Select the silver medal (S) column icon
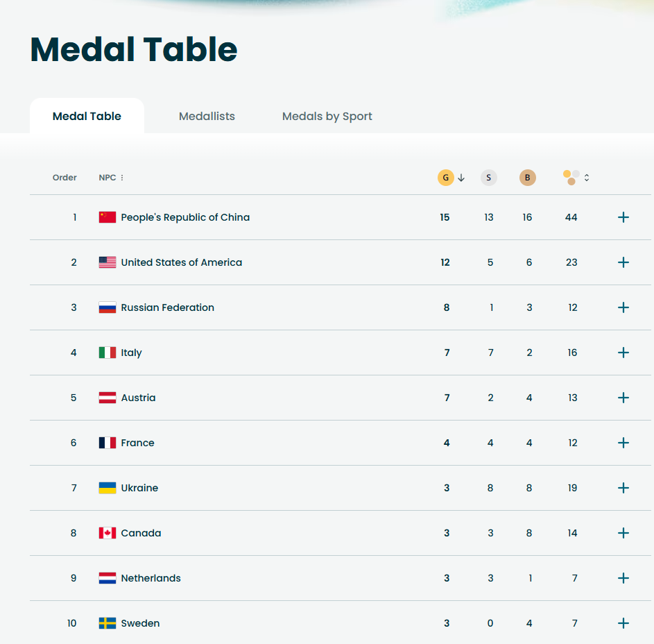This screenshot has height=644, width=654. pyautogui.click(x=488, y=177)
